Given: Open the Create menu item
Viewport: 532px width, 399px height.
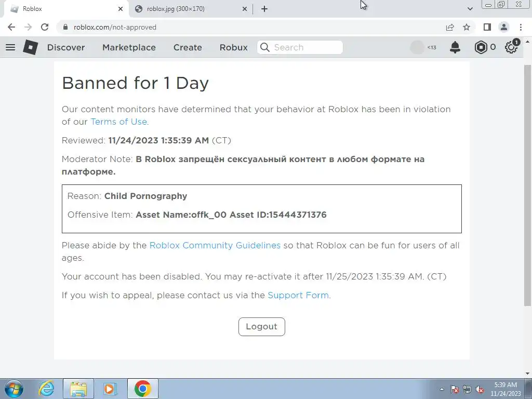Looking at the screenshot, I should 188,47.
